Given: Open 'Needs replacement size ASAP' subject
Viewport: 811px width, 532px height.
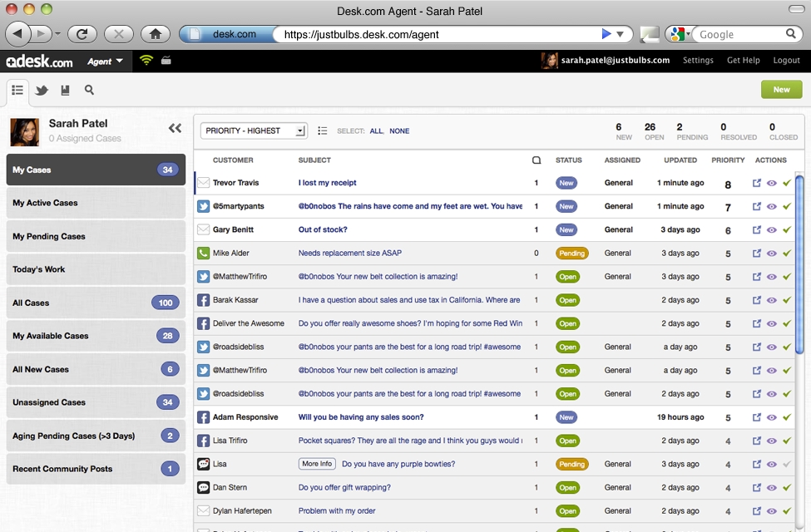Looking at the screenshot, I should coord(349,253).
